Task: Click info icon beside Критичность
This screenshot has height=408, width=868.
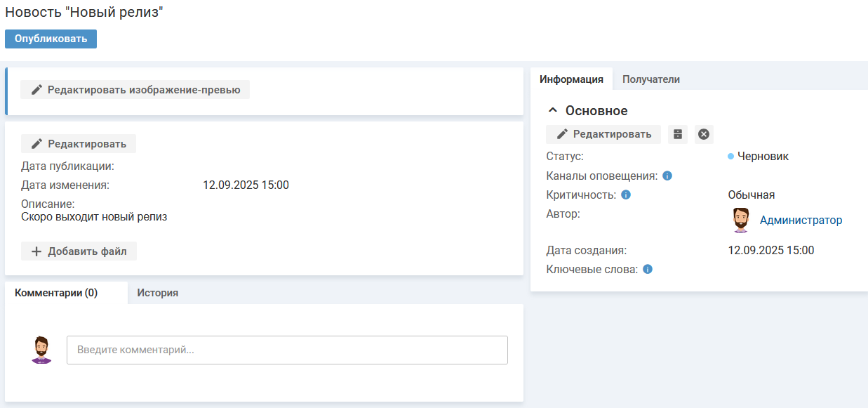Action: (626, 195)
